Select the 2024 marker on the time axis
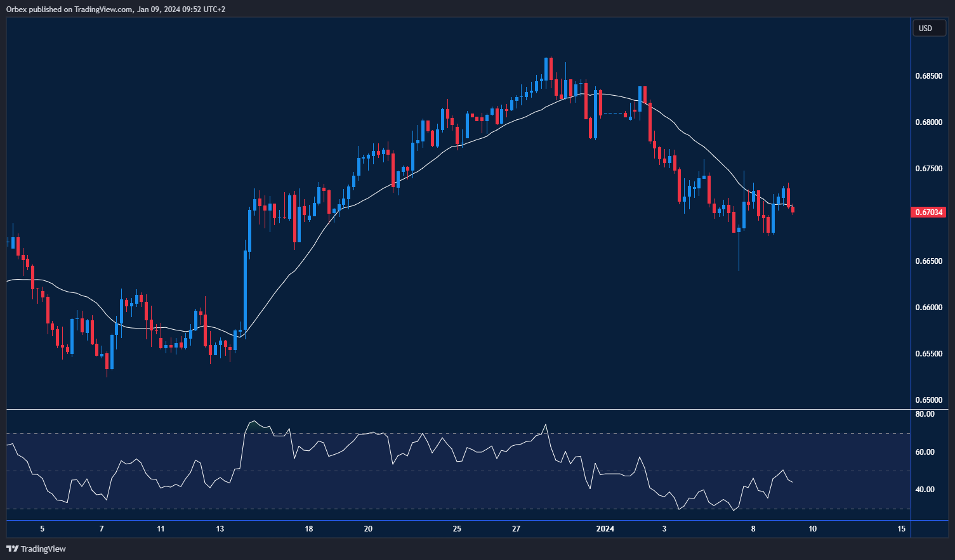Viewport: 955px width, 560px height. (604, 528)
